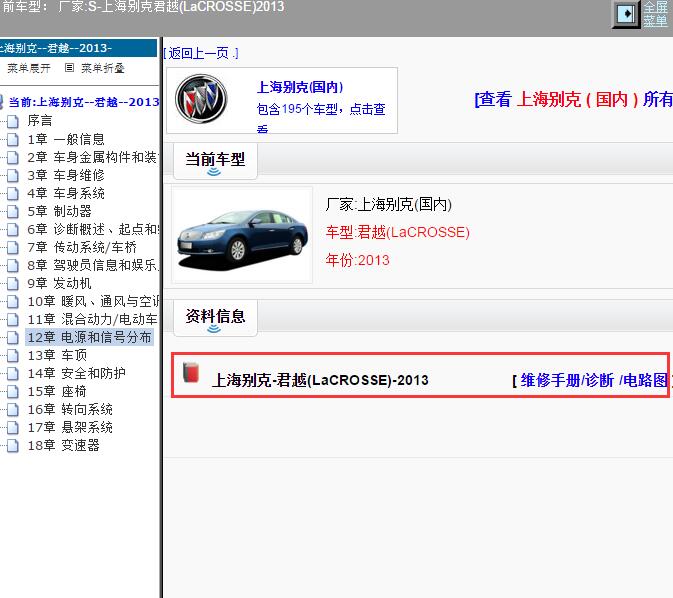This screenshot has width=673, height=598.
Task: Click document icon beside 9章 发动机
Action: pos(13,284)
